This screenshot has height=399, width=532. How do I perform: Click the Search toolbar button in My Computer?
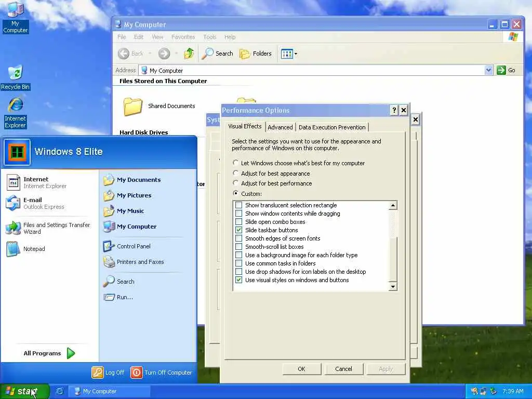(218, 54)
